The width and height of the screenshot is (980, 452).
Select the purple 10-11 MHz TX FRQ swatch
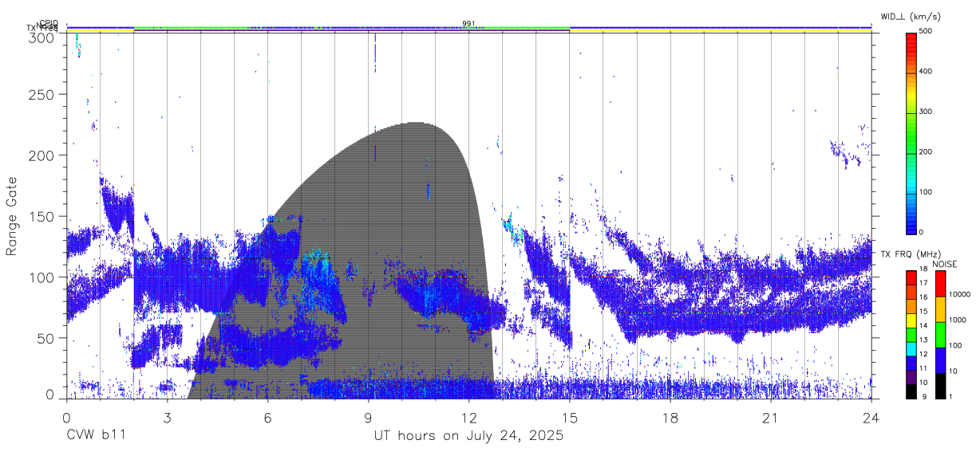pos(911,377)
